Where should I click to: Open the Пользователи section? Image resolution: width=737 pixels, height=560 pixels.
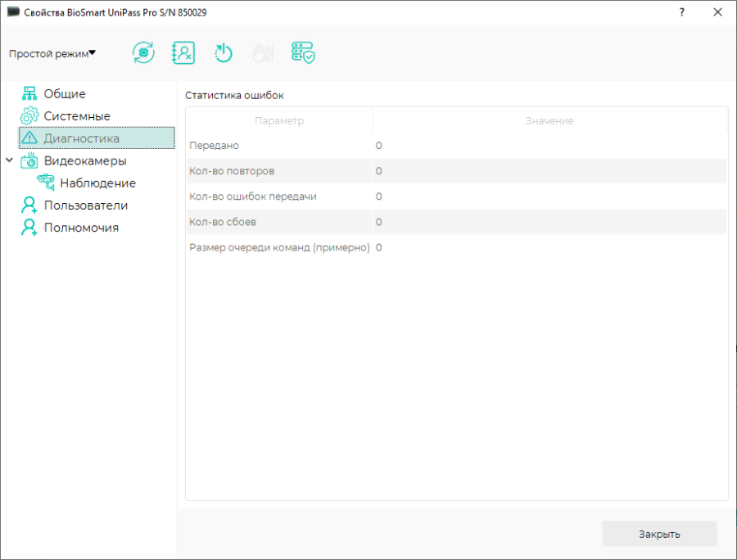point(86,205)
